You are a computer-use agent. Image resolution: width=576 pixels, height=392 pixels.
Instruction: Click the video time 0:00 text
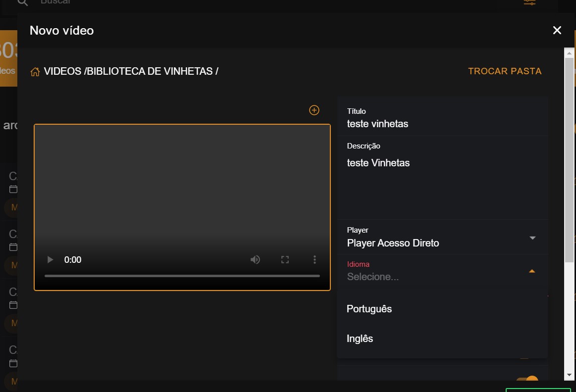(73, 259)
